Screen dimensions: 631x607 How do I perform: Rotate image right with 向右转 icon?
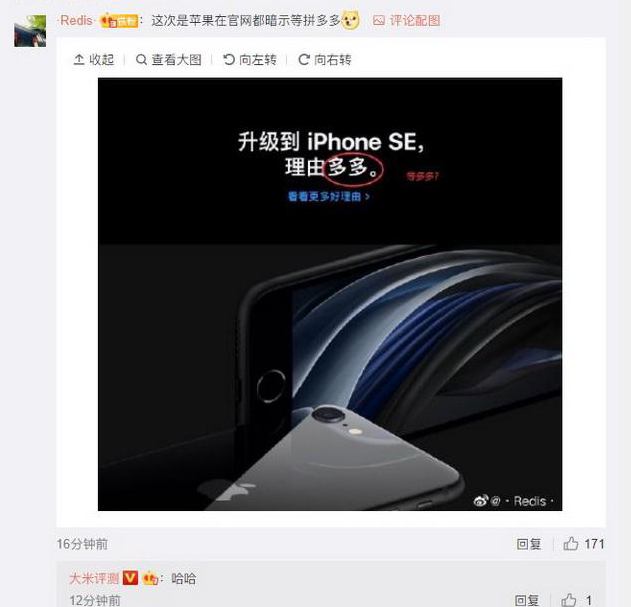(x=303, y=60)
